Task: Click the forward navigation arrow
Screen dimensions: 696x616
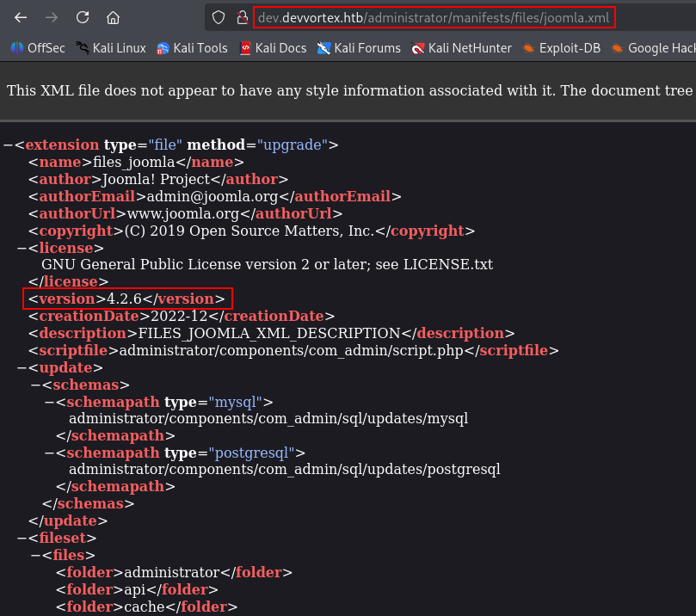Action: [52, 18]
